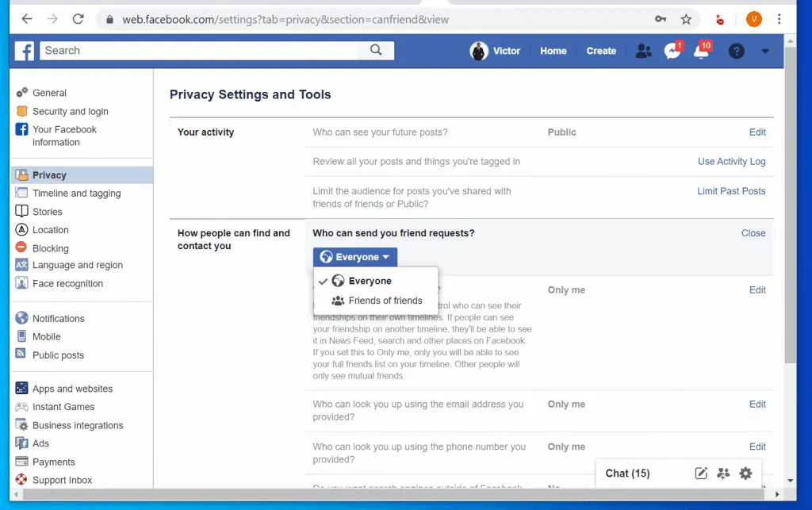Open Instant Games settings
812x510 pixels.
(63, 406)
